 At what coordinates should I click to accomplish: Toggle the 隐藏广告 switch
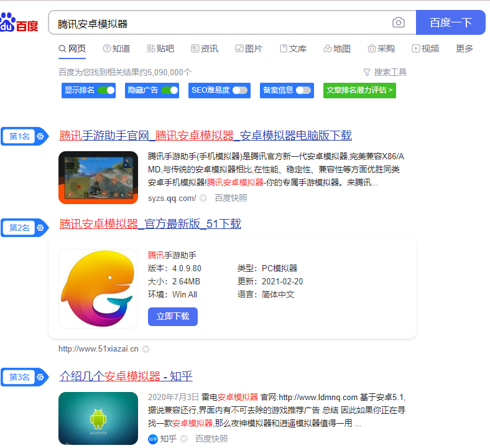pos(170,90)
